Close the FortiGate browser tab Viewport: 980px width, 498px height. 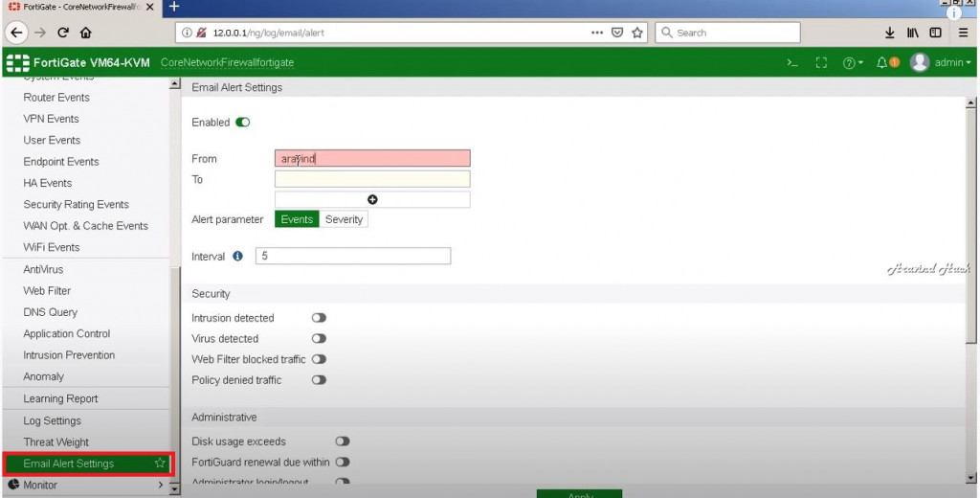(x=150, y=7)
